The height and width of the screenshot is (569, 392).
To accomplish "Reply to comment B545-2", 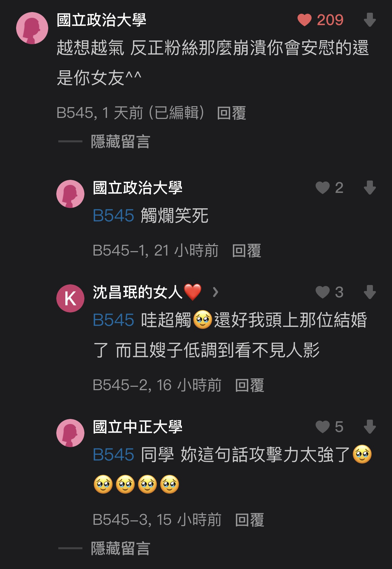I will 250,385.
